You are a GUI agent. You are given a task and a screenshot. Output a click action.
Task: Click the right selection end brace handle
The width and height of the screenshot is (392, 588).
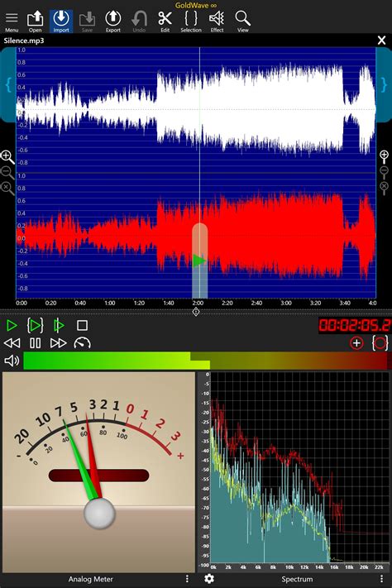pyautogui.click(x=384, y=85)
